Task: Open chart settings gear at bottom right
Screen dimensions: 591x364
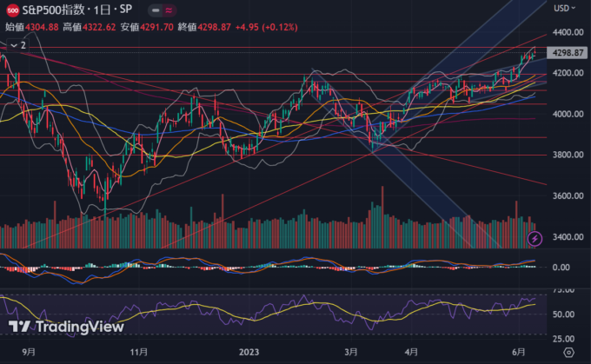Action: point(568,352)
